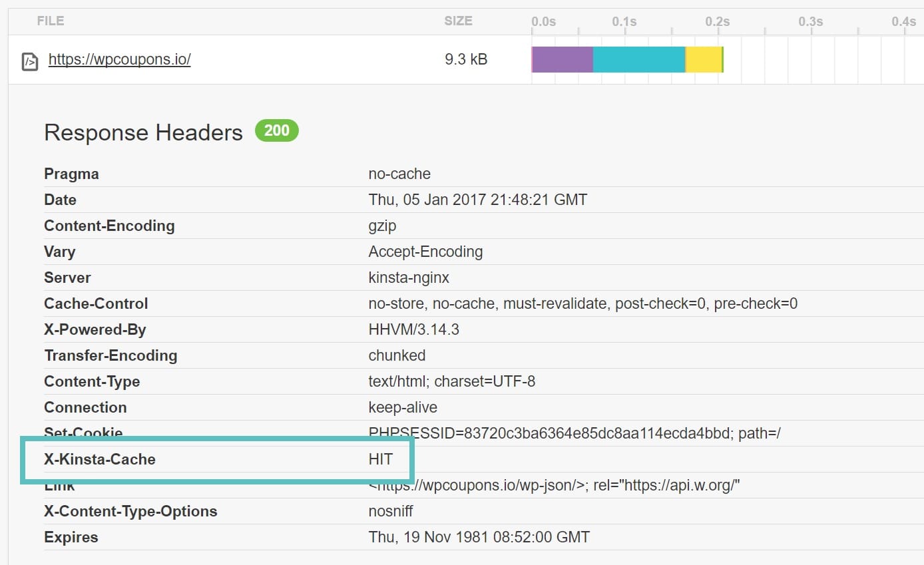Select the teal wait segment of the waterfall bar
924x565 pixels.
tap(638, 59)
